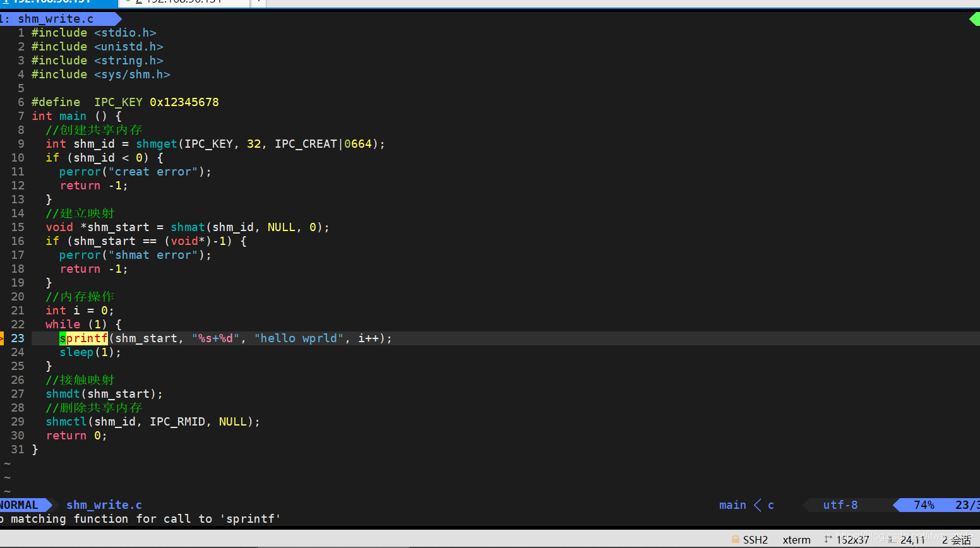The width and height of the screenshot is (980, 548).
Task: Click 'int main ()' function declaration
Action: [x=69, y=116]
